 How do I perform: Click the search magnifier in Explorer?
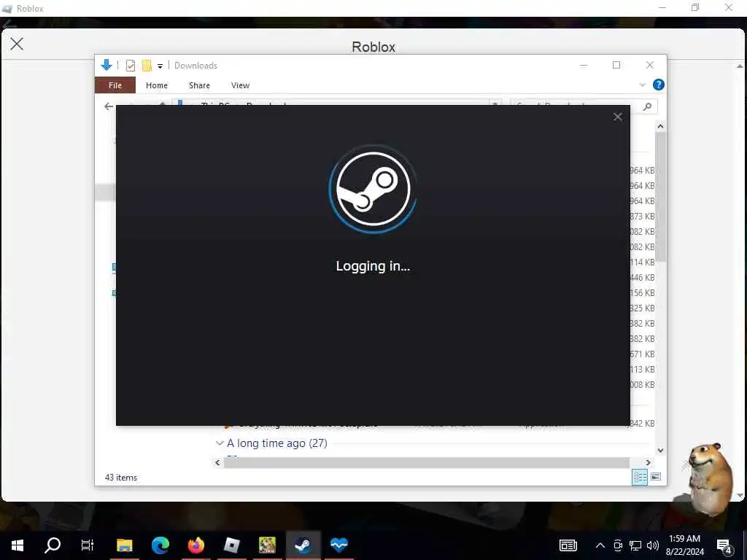point(647,106)
